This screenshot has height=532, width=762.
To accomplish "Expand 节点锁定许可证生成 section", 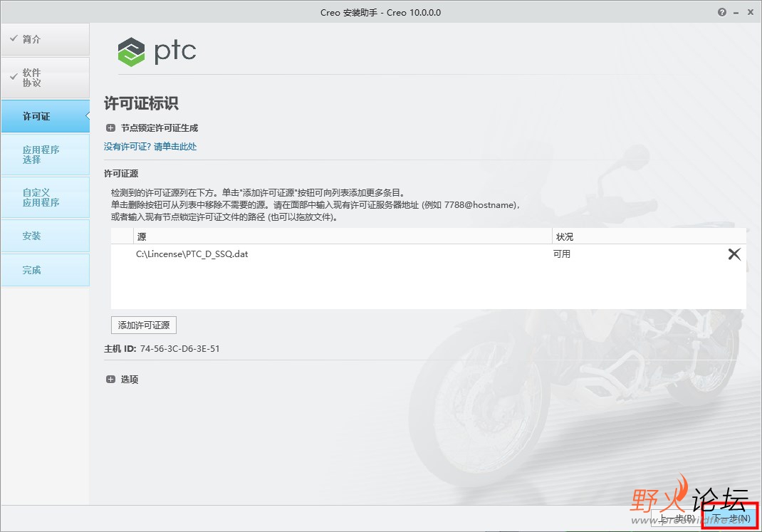I will (111, 128).
